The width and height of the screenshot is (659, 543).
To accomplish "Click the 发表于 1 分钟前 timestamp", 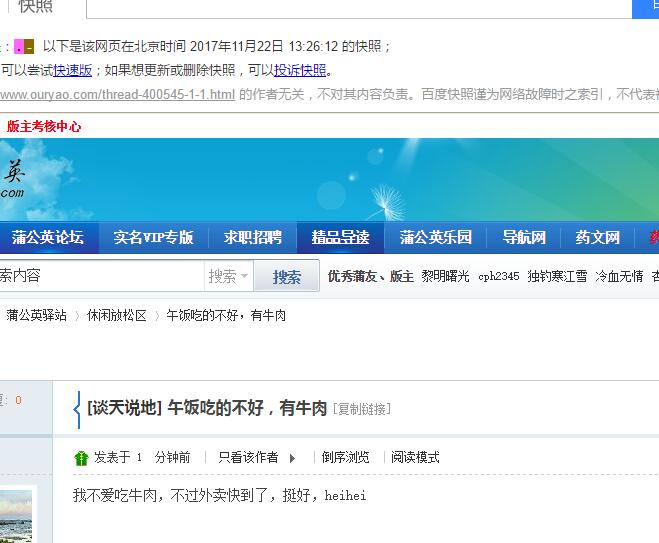I will tap(142, 457).
